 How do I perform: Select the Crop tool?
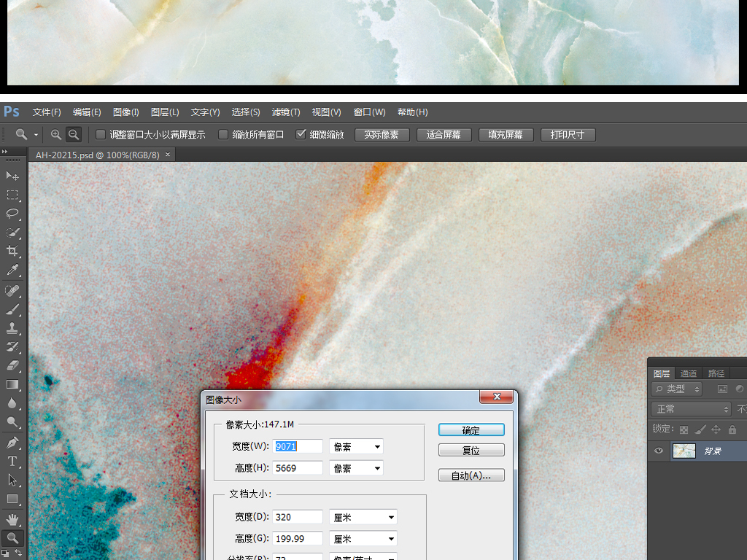point(12,252)
